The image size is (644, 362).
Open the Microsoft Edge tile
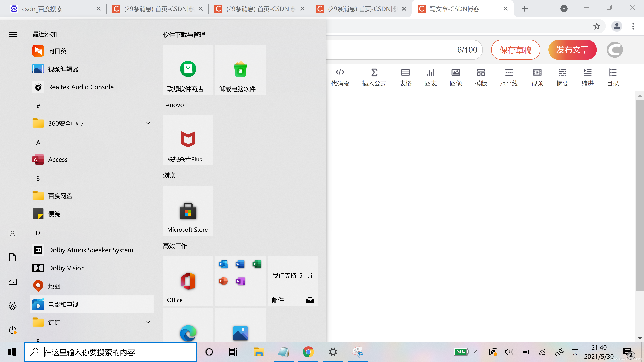pos(188,325)
